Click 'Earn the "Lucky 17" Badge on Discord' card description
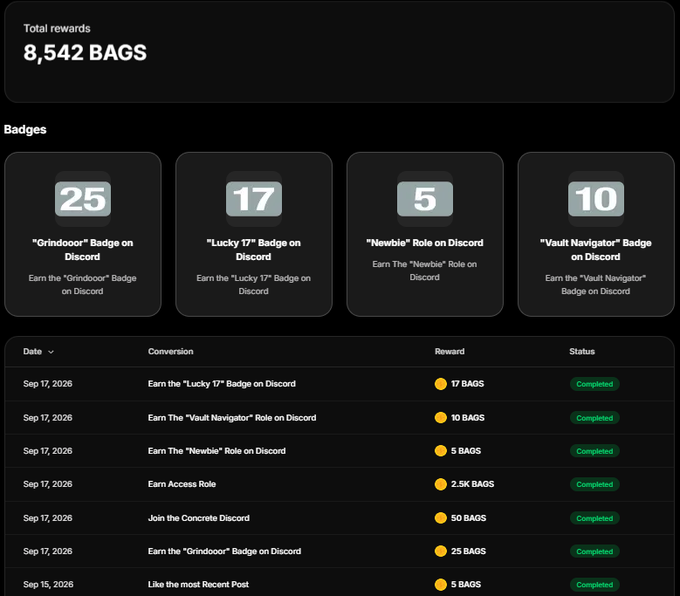680x596 pixels. tap(253, 285)
